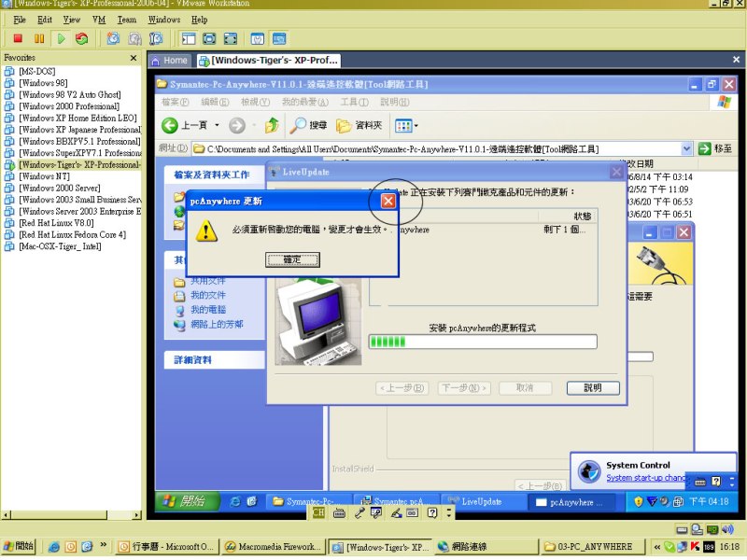
Task: Select [Mac-OSX-Tiger_ Intel] in Favorites
Action: coord(60,246)
